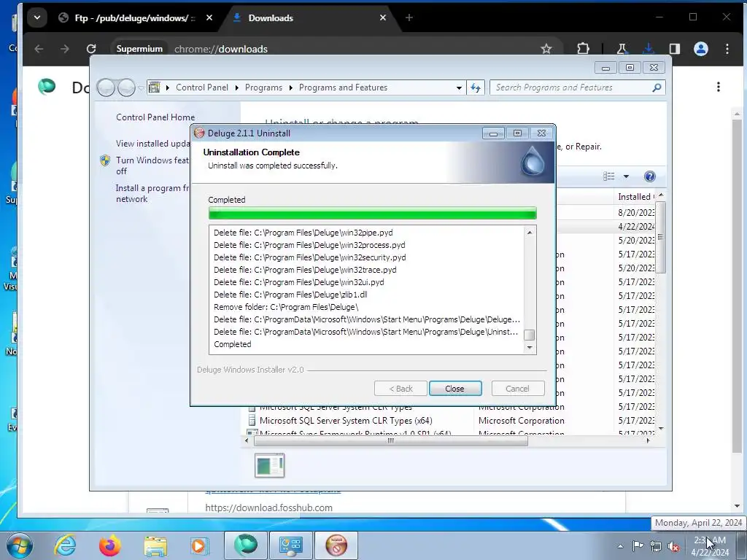Image resolution: width=747 pixels, height=560 pixels.
Task: Click the Explorer back navigation button
Action: (106, 87)
